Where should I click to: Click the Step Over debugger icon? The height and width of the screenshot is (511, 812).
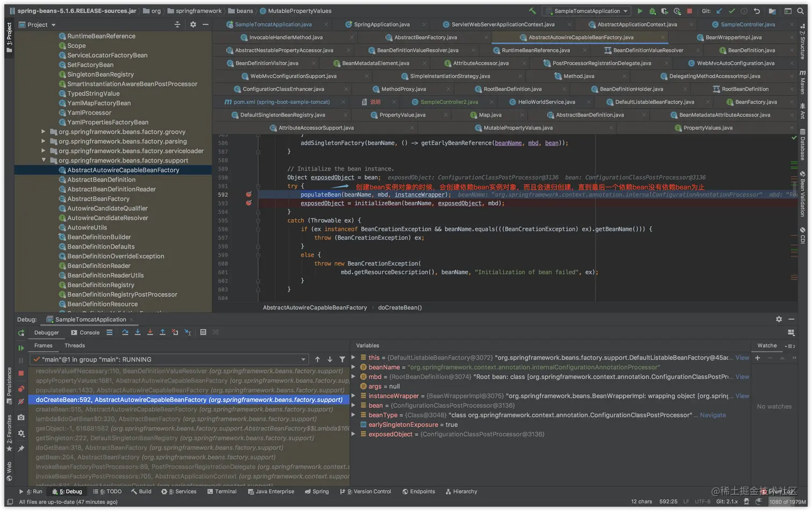125,333
